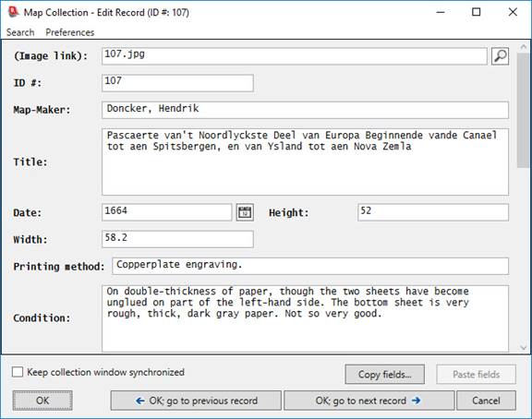The width and height of the screenshot is (532, 419).
Task: Click the up arrow of the scrollbar
Action: coord(523,47)
